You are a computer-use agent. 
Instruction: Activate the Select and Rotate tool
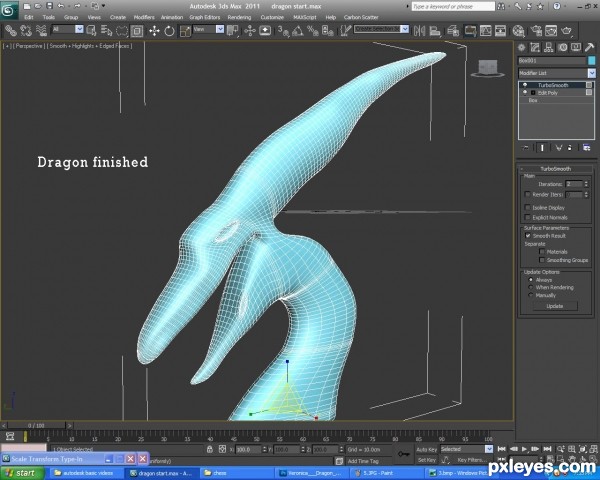coord(170,31)
